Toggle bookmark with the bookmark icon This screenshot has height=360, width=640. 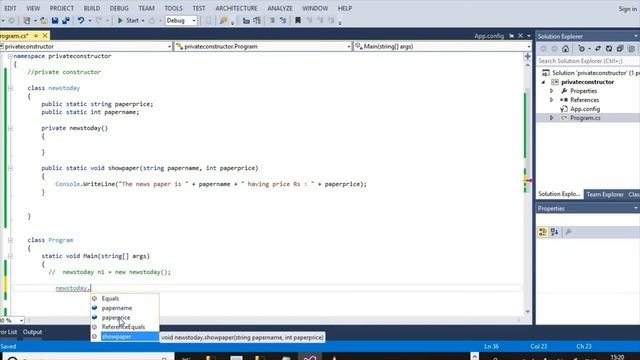point(298,20)
